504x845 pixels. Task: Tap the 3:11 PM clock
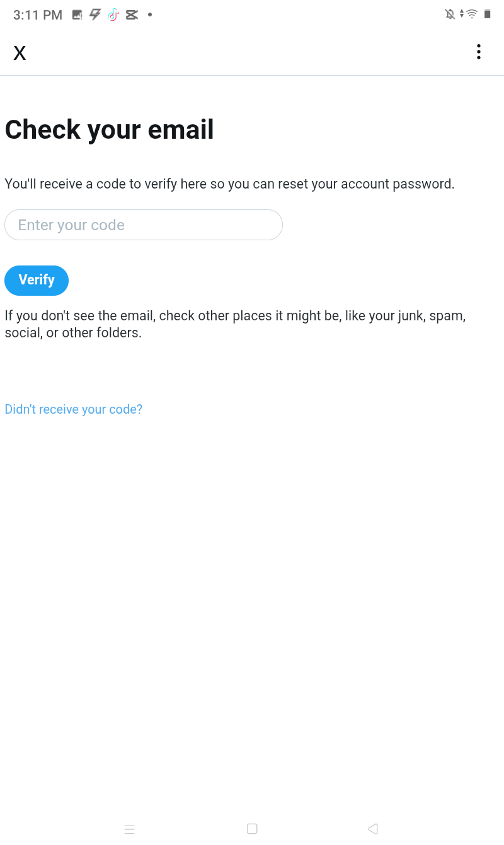38,15
